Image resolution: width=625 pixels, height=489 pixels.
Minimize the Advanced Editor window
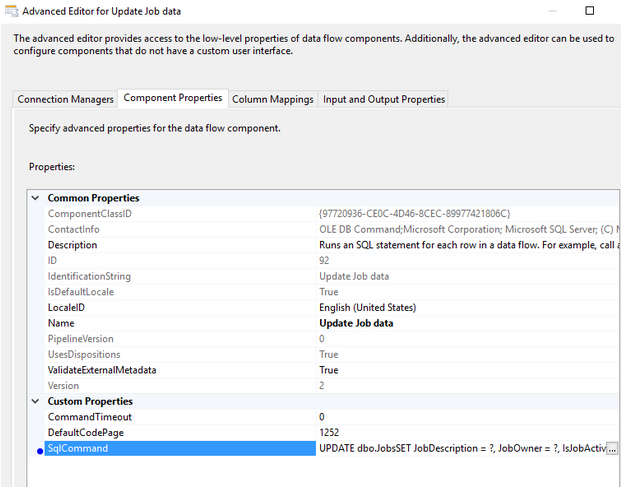tap(552, 11)
